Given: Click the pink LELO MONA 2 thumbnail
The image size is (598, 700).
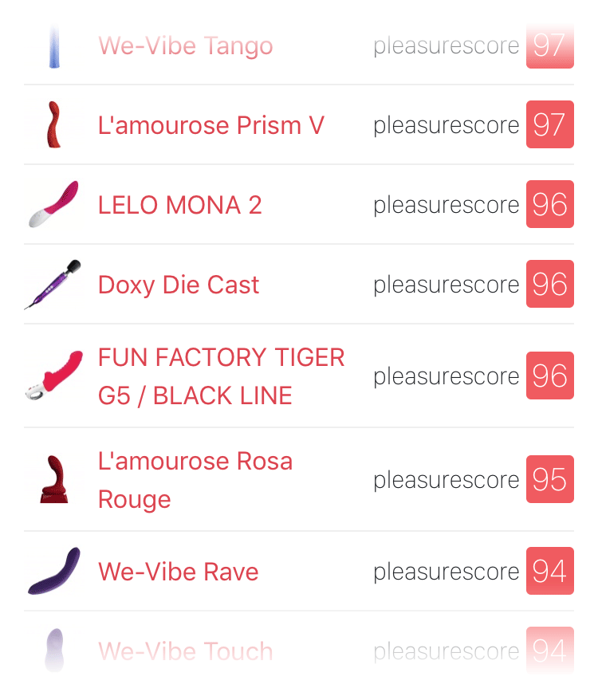Looking at the screenshot, I should tap(53, 204).
